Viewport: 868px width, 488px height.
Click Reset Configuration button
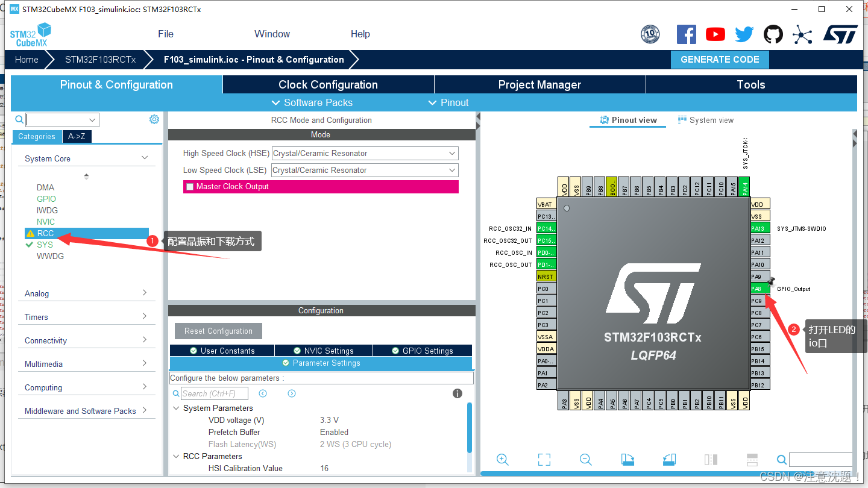[218, 331]
